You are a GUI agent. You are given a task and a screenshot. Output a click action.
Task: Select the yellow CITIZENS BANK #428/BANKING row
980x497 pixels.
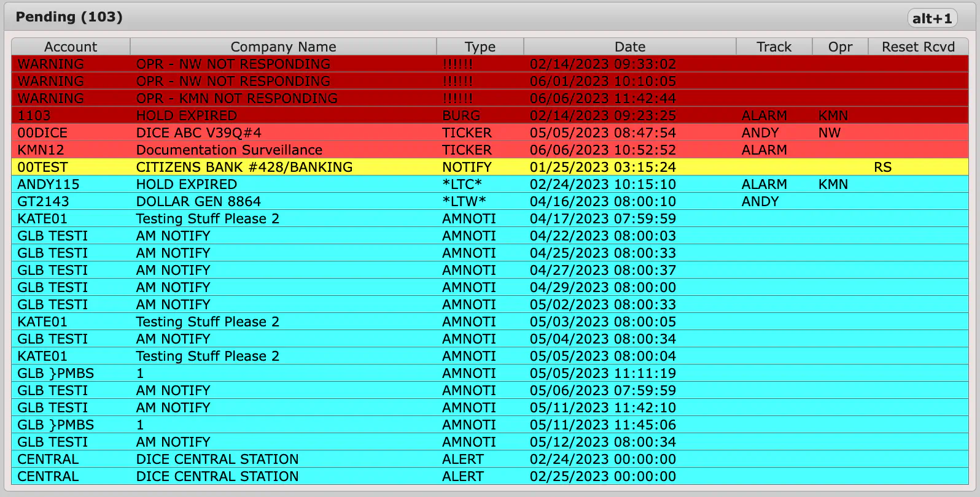coord(490,167)
